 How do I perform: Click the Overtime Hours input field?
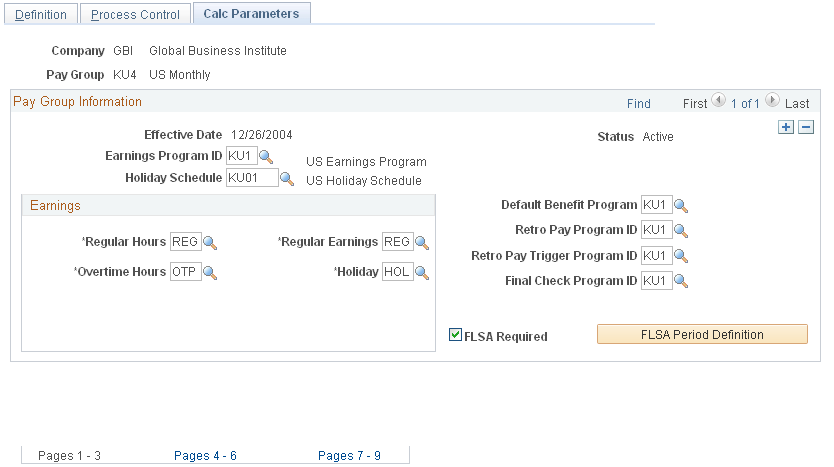pos(186,272)
